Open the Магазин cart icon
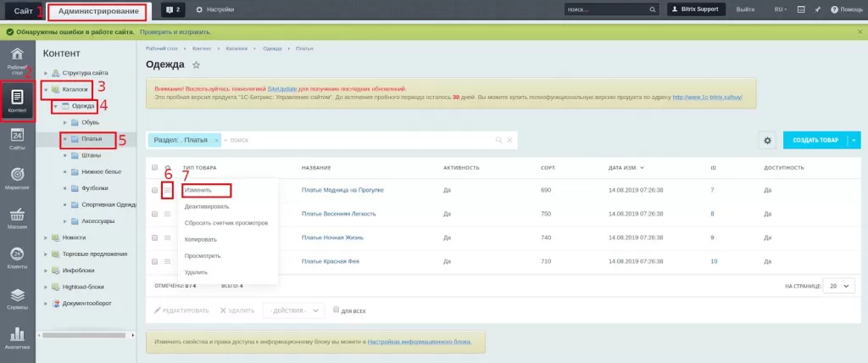Viewport: 868px width, 363px height. [17, 219]
